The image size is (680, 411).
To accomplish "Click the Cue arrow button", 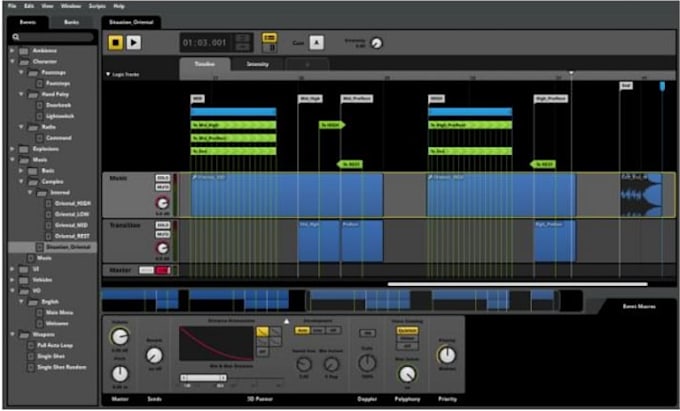I will pos(316,42).
